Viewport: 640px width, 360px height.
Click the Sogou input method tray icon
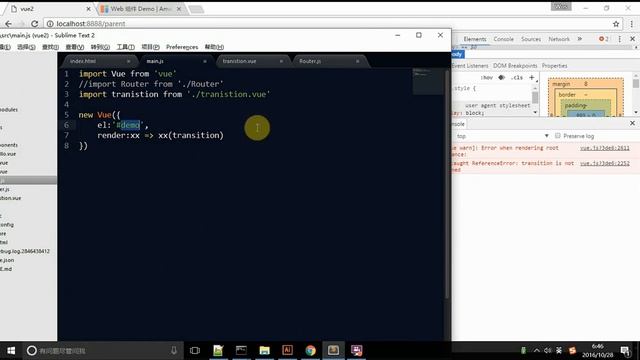pyautogui.click(x=572, y=351)
